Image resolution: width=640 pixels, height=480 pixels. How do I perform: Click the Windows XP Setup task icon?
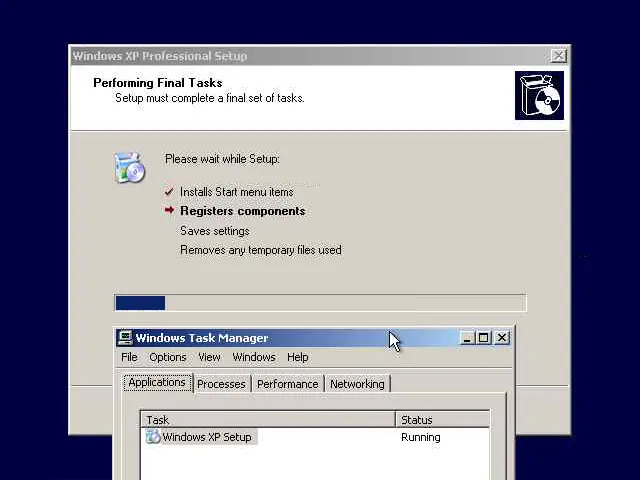[153, 437]
